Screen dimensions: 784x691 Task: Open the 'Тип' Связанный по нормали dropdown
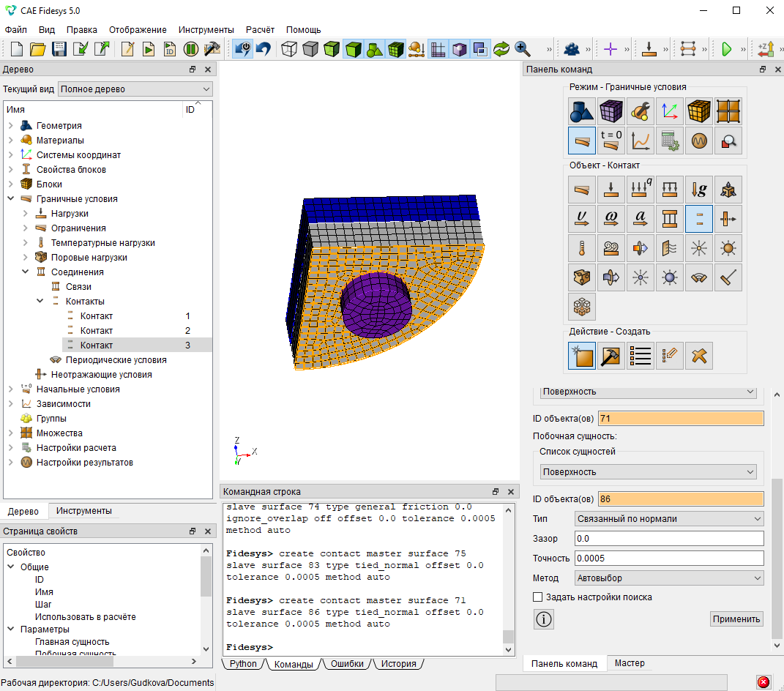(669, 519)
